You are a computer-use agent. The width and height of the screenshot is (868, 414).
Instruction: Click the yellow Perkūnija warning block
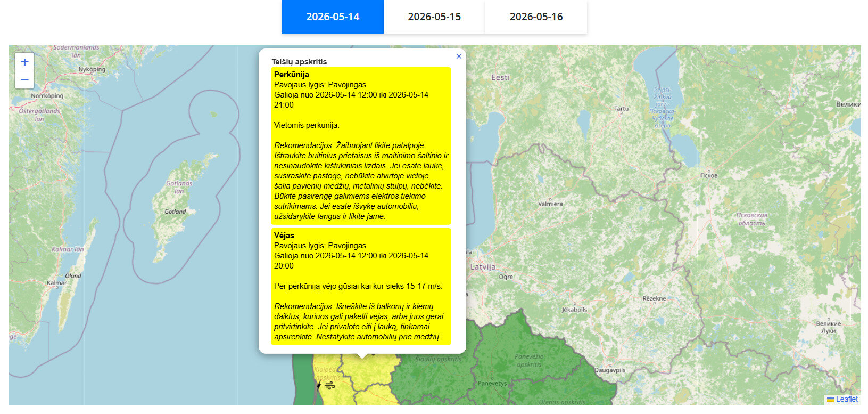361,145
